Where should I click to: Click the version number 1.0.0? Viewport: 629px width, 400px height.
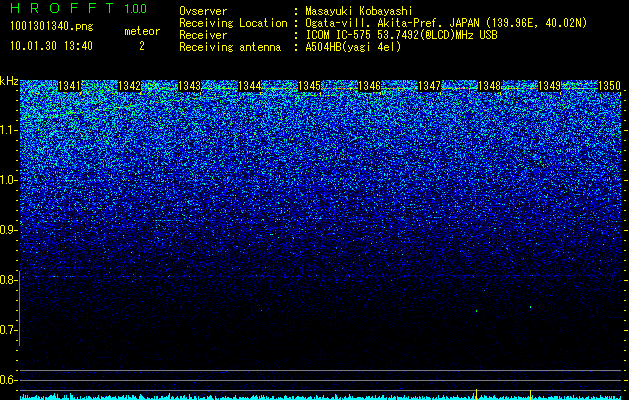[136, 9]
